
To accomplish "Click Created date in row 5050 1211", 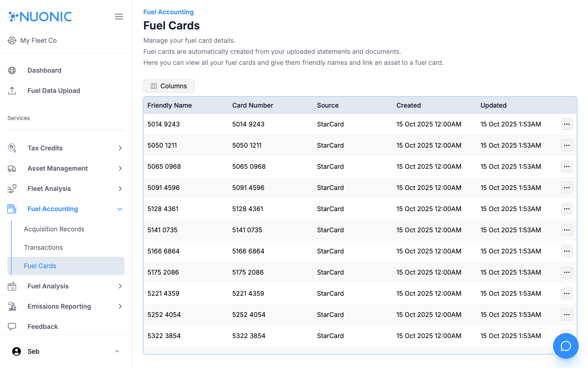I will 429,145.
